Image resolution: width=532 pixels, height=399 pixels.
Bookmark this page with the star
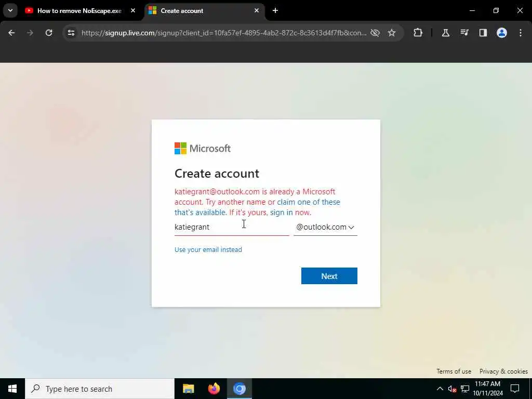[392, 33]
